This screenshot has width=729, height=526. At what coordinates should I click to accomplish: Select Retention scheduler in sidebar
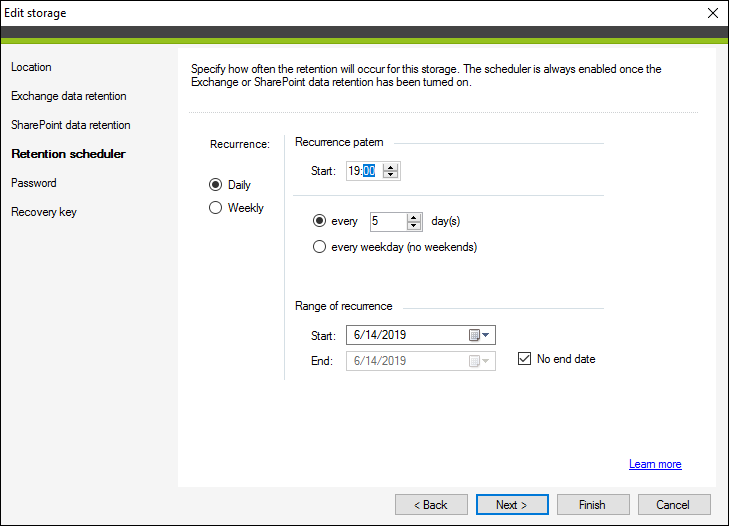pos(68,154)
